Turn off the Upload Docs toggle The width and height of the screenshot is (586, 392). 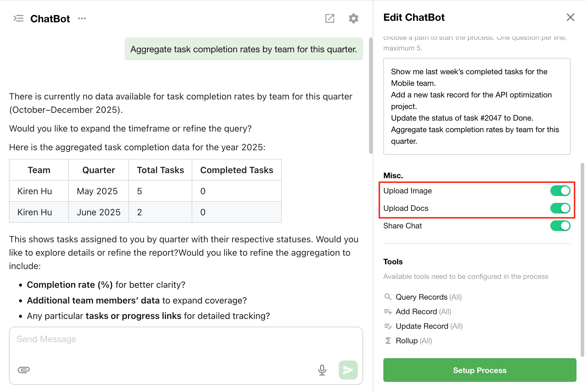(x=560, y=208)
